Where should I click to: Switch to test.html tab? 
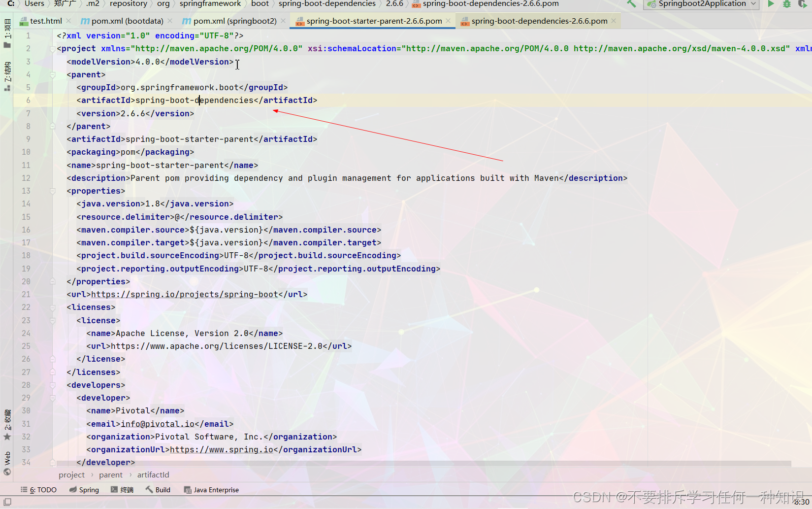[x=45, y=21]
